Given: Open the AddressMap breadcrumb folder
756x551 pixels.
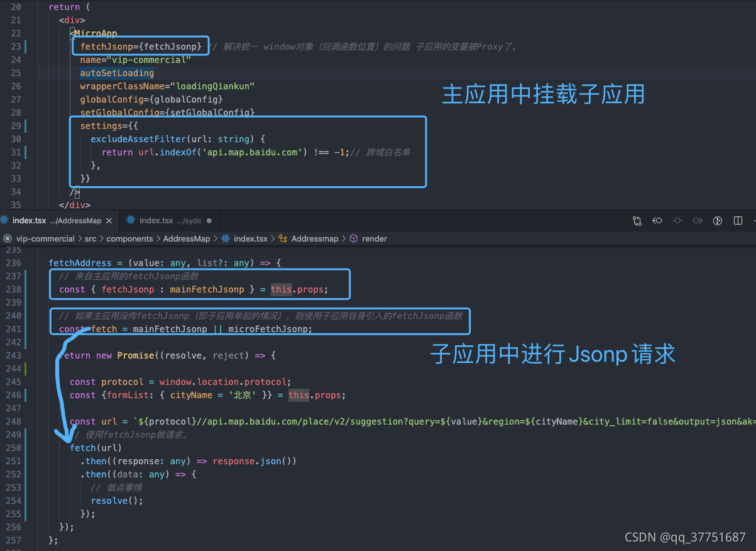Looking at the screenshot, I should coord(186,239).
